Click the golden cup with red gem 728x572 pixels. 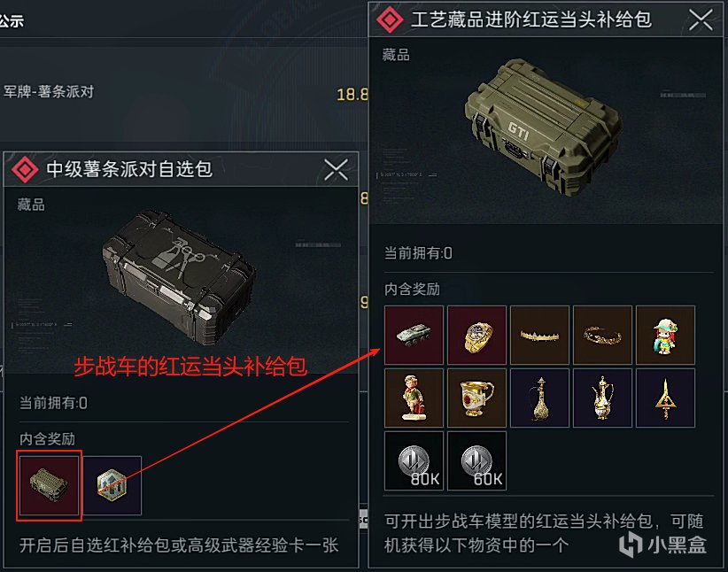point(476,398)
